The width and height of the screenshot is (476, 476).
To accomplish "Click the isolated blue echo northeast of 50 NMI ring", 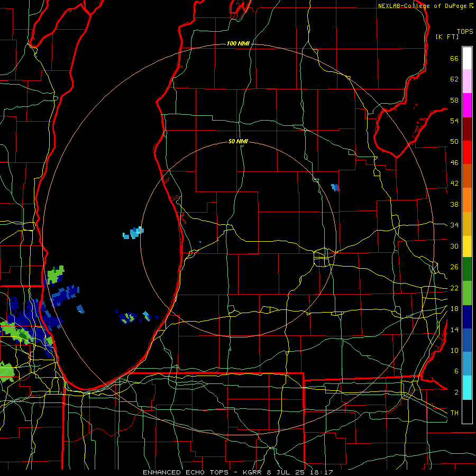I will point(335,188).
